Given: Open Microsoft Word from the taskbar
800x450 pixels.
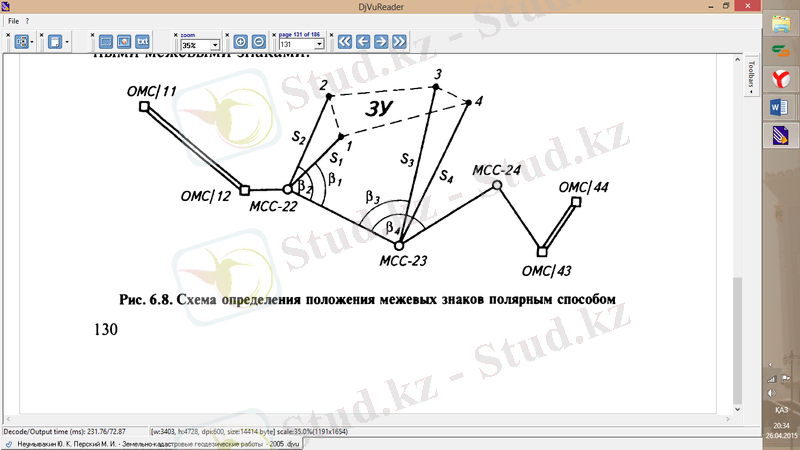Looking at the screenshot, I should click(781, 108).
